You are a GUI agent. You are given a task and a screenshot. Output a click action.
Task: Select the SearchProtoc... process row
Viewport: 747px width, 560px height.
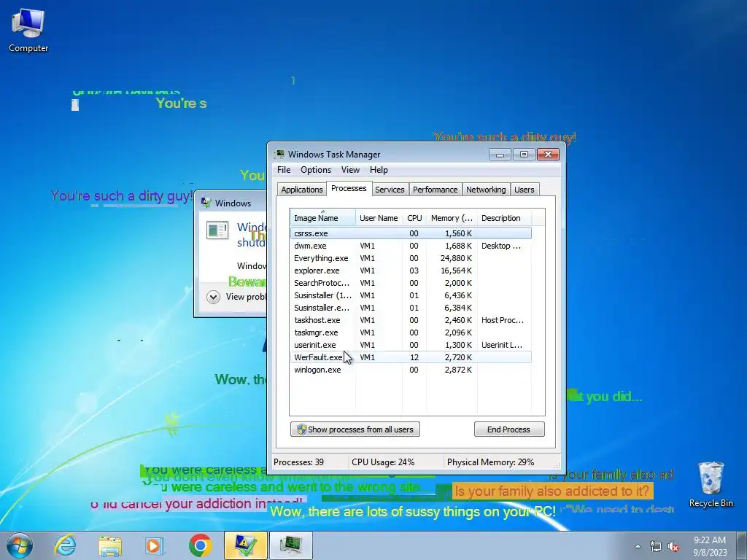(x=411, y=283)
